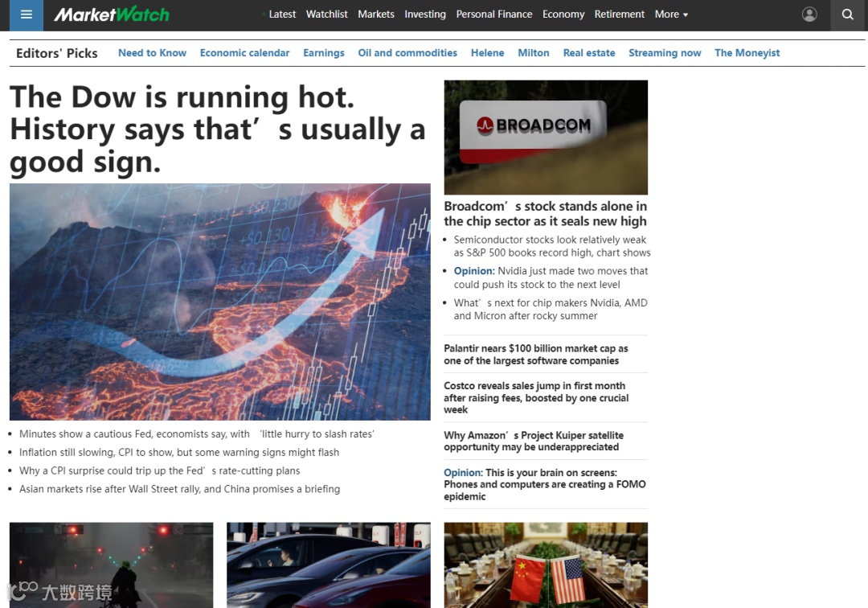Select Investing in the top navigation
This screenshot has height=608, width=868.
[424, 14]
